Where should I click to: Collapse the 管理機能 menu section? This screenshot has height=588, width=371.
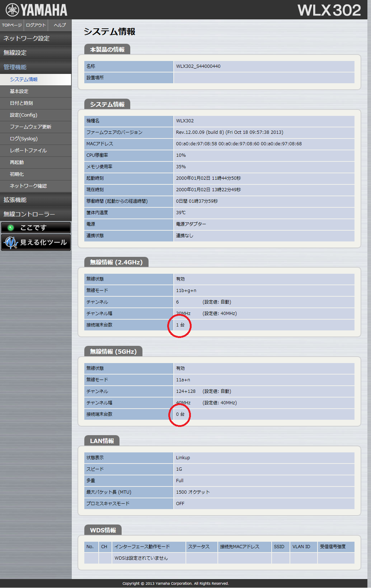[x=36, y=67]
